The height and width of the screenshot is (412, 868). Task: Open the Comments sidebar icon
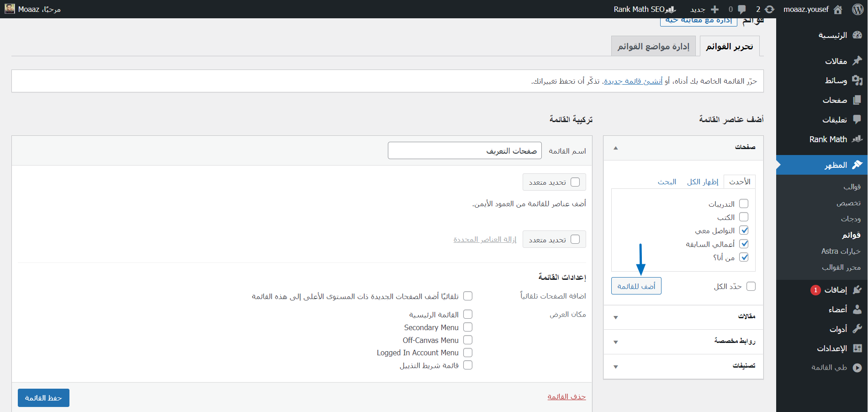(x=857, y=120)
